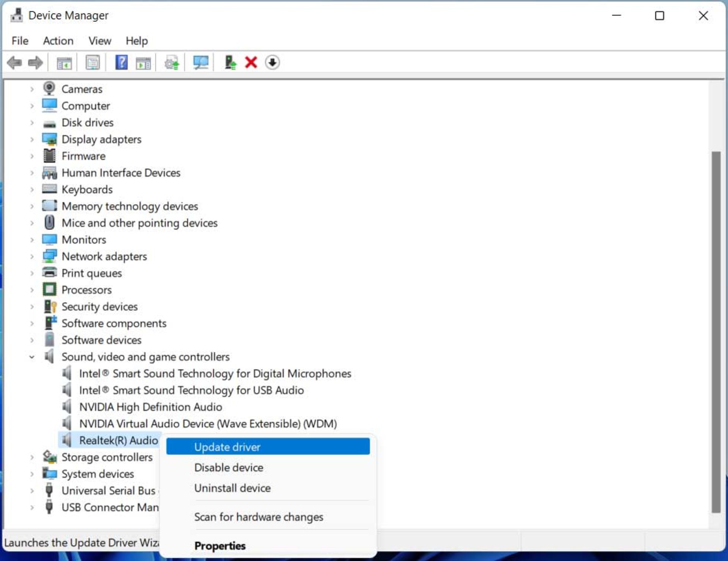Select Intel Smart Sound Technology for USB Audio
Image resolution: width=728 pixels, height=561 pixels.
(x=191, y=390)
